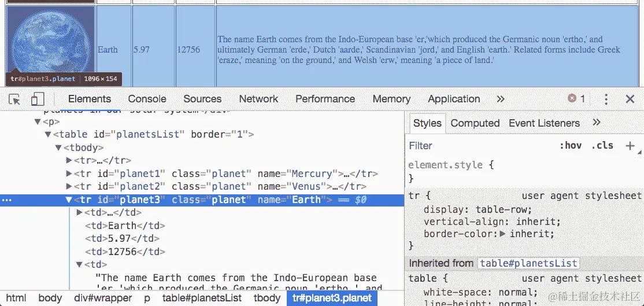
Task: Click the white-space: normal declaration
Action: [x=480, y=293]
